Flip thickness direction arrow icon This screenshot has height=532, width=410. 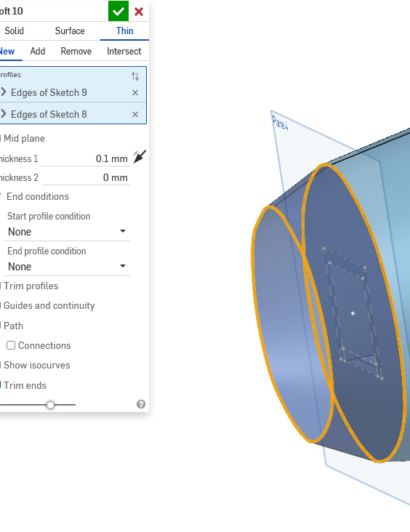click(140, 156)
